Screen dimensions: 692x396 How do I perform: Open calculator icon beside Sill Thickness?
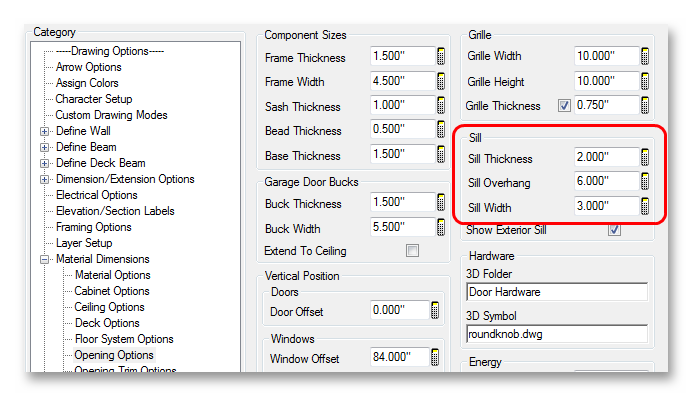645,157
